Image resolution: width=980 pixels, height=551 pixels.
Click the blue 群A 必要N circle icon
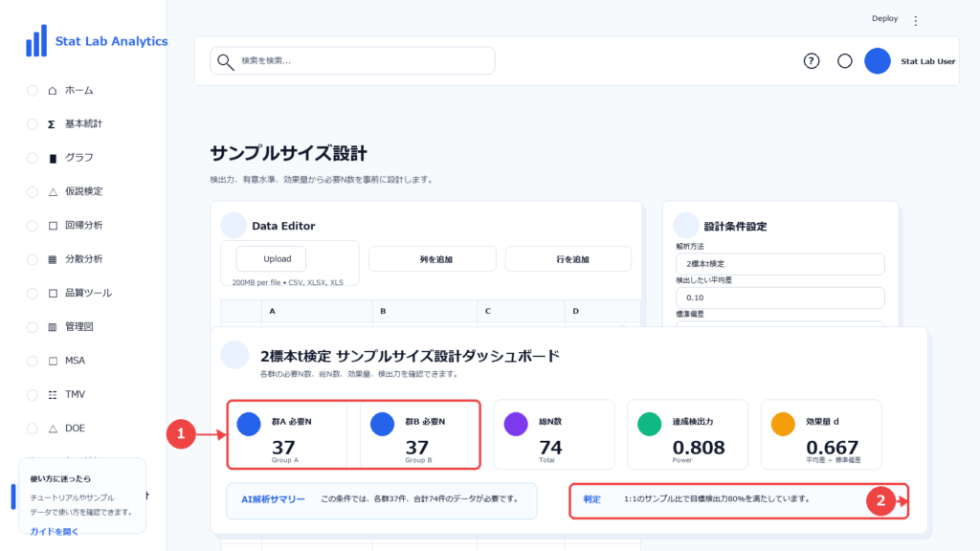249,424
